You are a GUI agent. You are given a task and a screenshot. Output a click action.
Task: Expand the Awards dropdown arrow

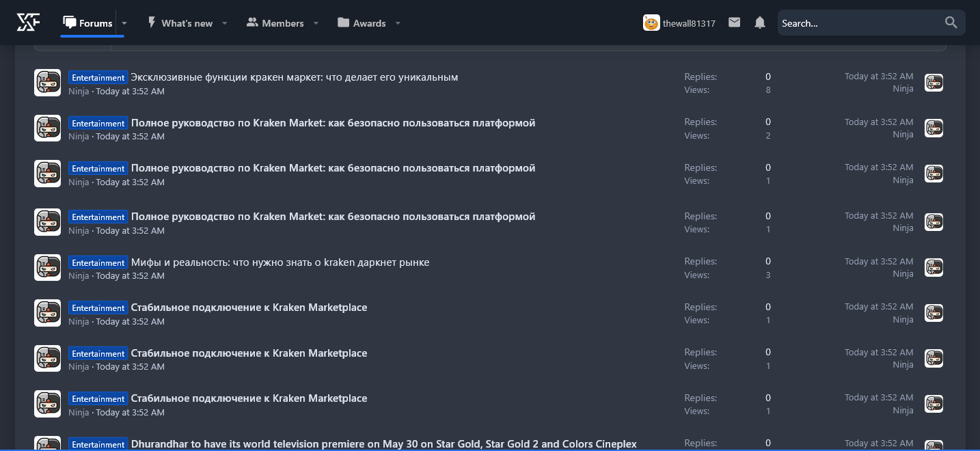pyautogui.click(x=398, y=23)
